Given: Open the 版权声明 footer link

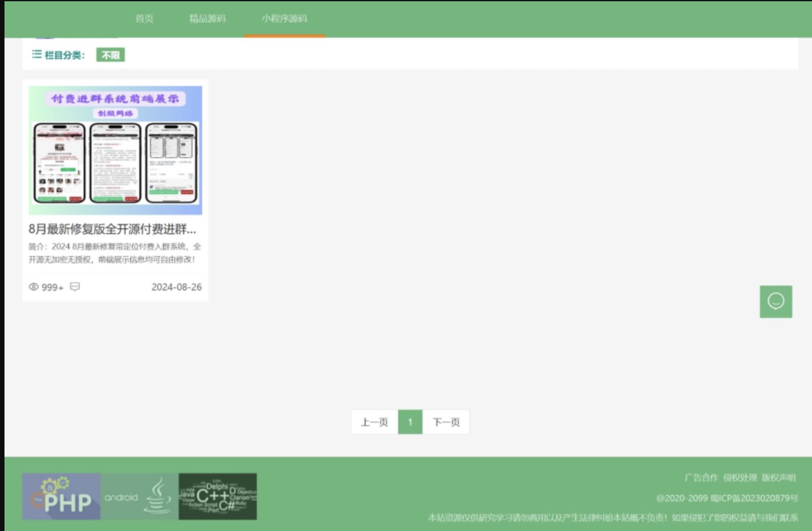Looking at the screenshot, I should point(779,477).
